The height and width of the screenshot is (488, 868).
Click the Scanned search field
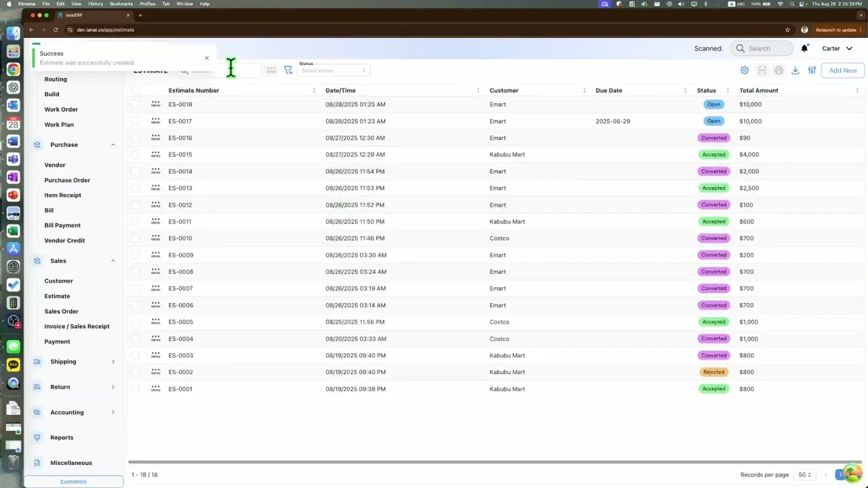click(x=762, y=48)
